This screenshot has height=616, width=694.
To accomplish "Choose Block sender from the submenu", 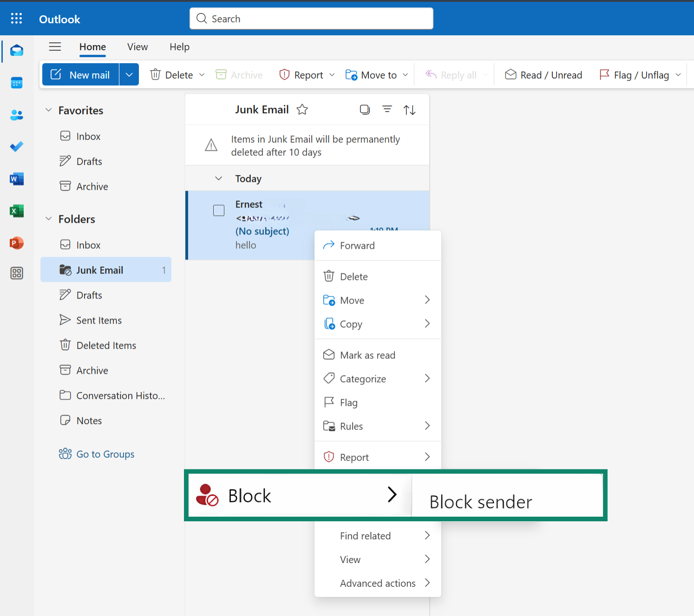I will tap(480, 502).
